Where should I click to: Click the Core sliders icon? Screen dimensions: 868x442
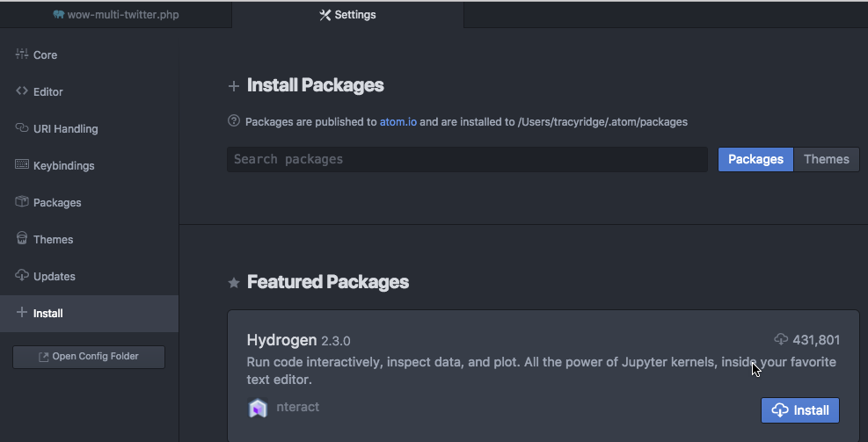tap(22, 54)
